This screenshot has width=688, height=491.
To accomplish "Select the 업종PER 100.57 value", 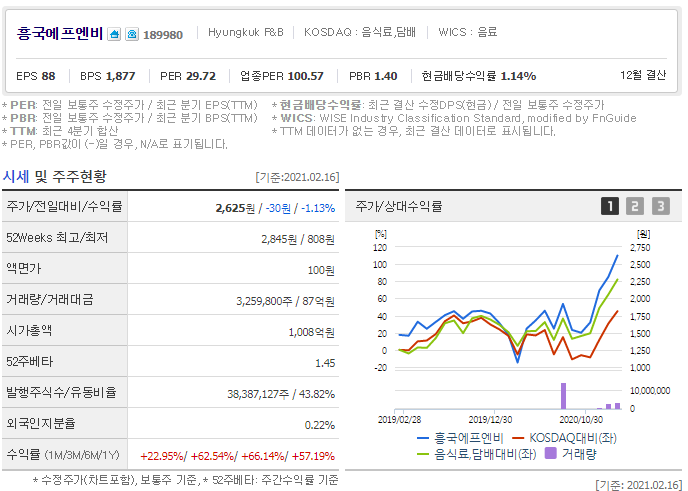I will pos(282,76).
